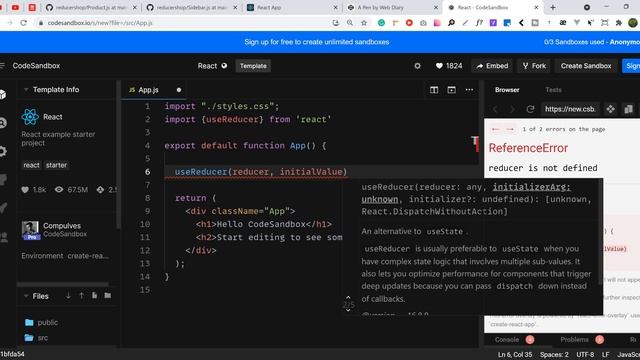640x360 pixels.
Task: Click the react tag
Action: click(x=31, y=165)
